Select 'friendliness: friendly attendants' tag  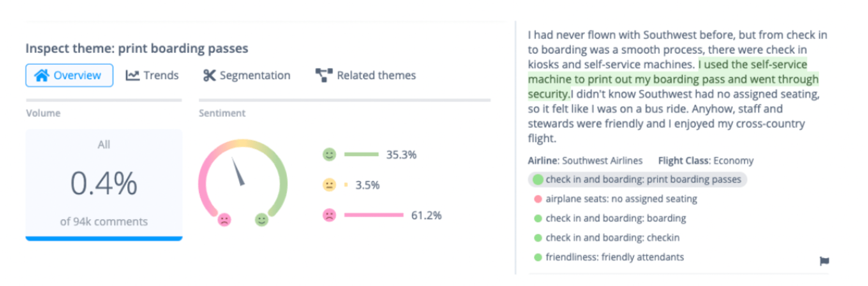coord(609,257)
